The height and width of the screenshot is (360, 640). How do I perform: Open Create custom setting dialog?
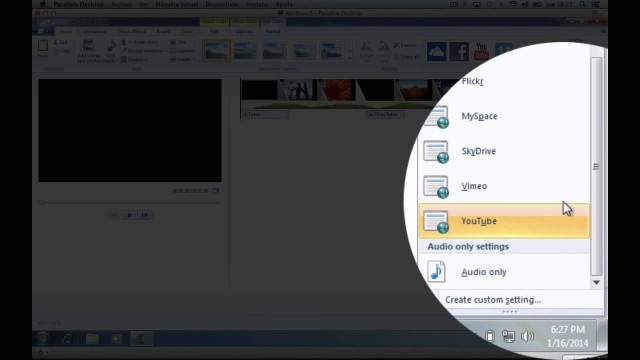coord(493,300)
